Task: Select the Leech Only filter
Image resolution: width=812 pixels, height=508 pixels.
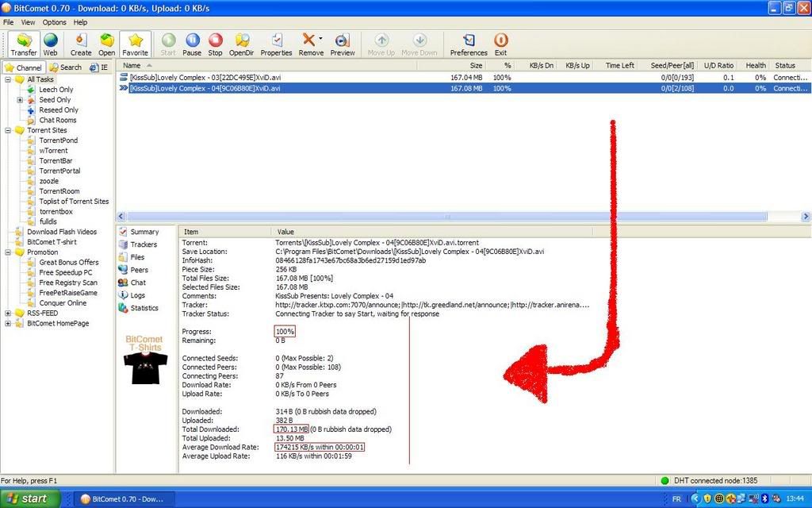Action: click(56, 90)
